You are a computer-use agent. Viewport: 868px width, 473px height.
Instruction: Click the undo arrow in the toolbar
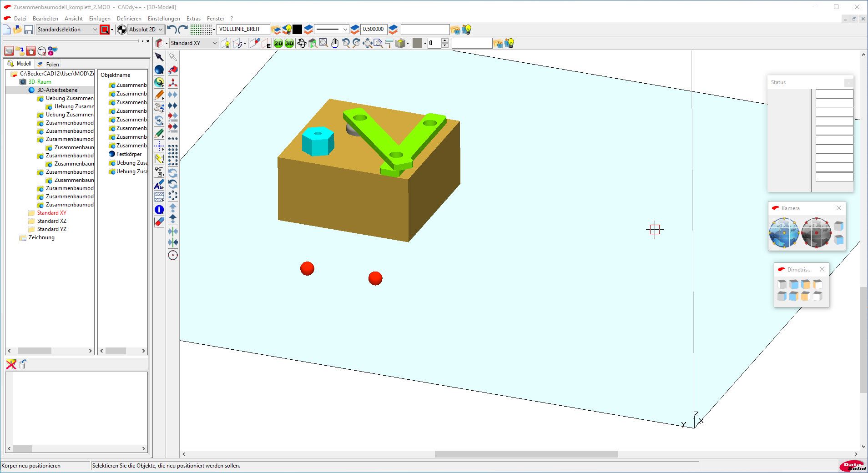(x=172, y=30)
